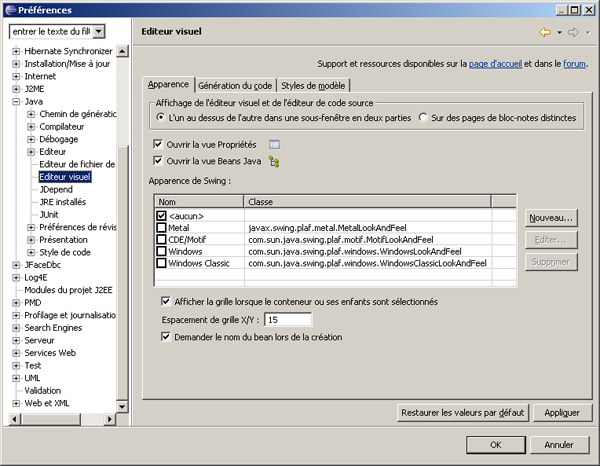Uncheck Ouvrir la vue Propriétés
Image resolution: width=600 pixels, height=466 pixels.
click(158, 145)
